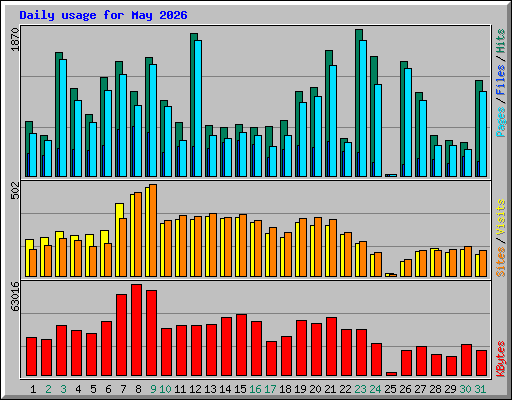Click day 24 on the x-axis
The width and height of the screenshot is (512, 400).
pos(375,389)
